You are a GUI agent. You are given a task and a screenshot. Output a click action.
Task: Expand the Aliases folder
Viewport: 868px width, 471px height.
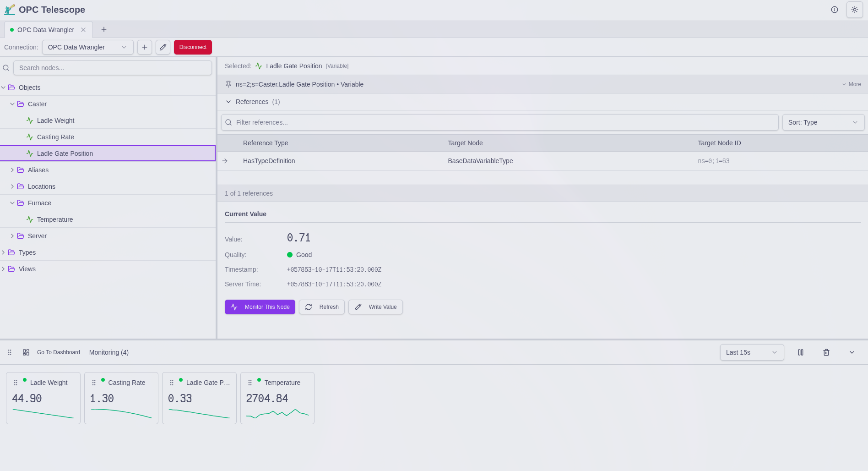(x=12, y=170)
